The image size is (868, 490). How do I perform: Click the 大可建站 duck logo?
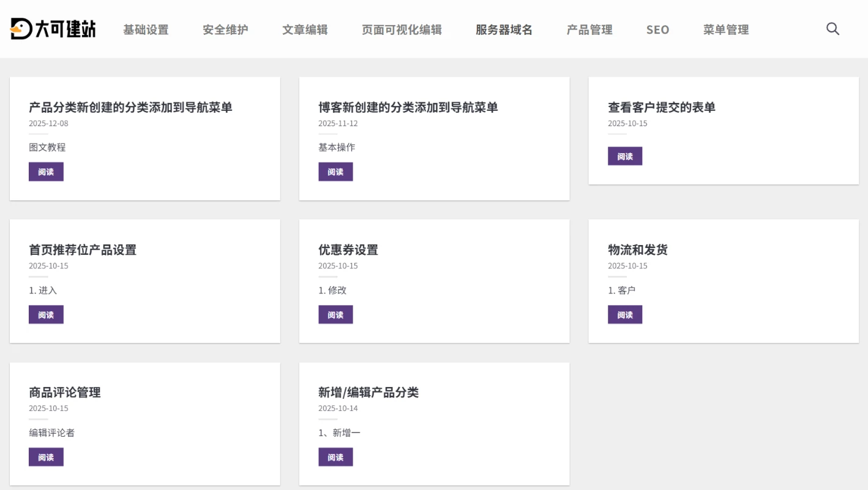53,29
